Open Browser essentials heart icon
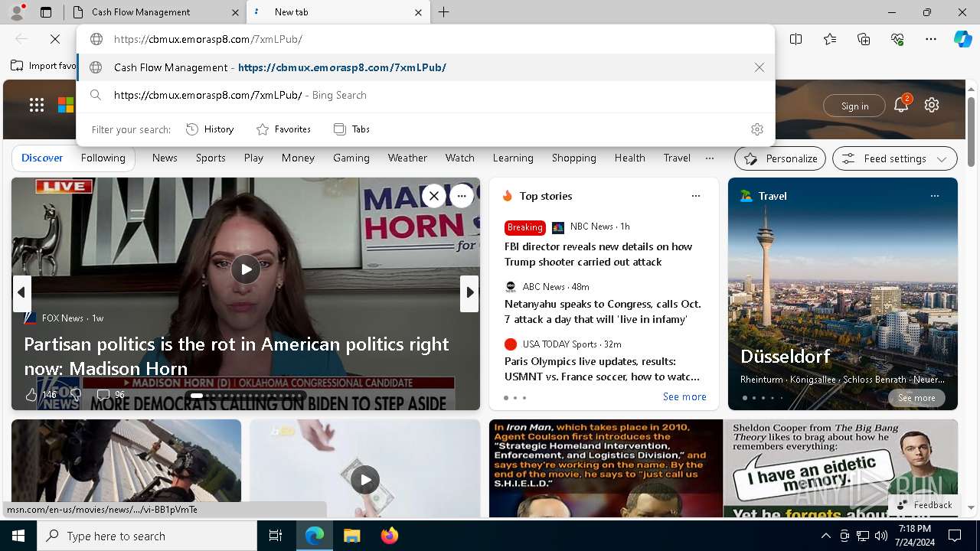 pos(897,39)
